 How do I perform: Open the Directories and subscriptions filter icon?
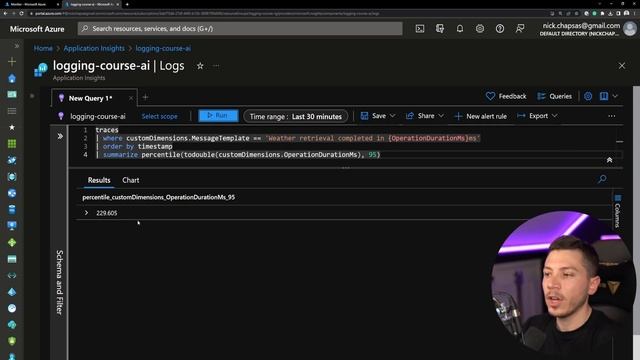tap(440, 29)
